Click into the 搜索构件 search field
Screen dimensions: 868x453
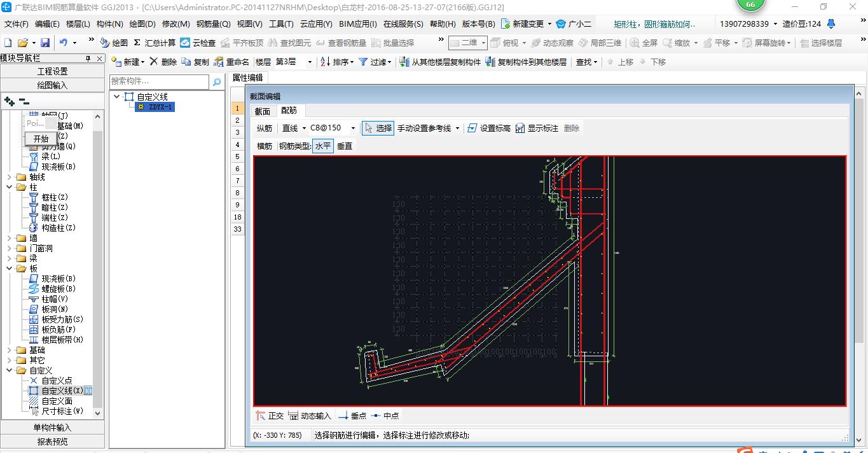coord(159,81)
